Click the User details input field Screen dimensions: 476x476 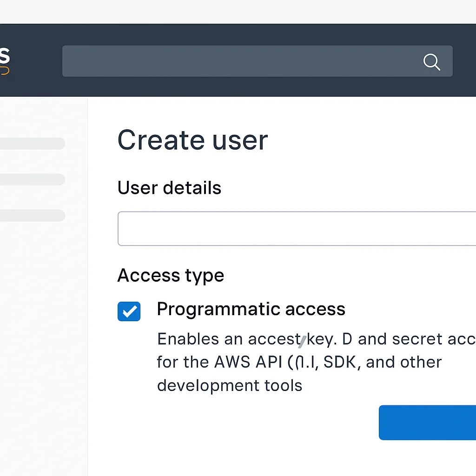(x=297, y=229)
